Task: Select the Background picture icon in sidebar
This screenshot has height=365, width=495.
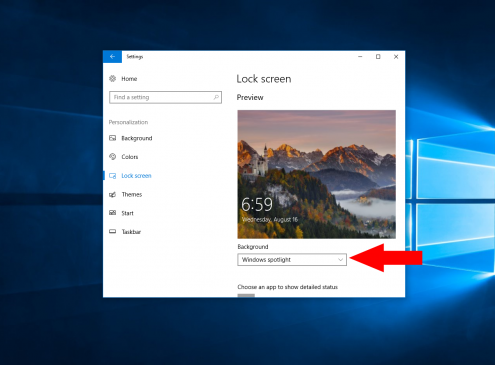Action: click(113, 138)
